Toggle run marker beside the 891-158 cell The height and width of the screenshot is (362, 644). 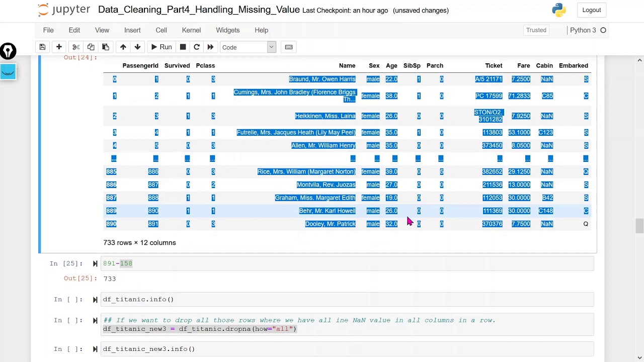point(95,263)
